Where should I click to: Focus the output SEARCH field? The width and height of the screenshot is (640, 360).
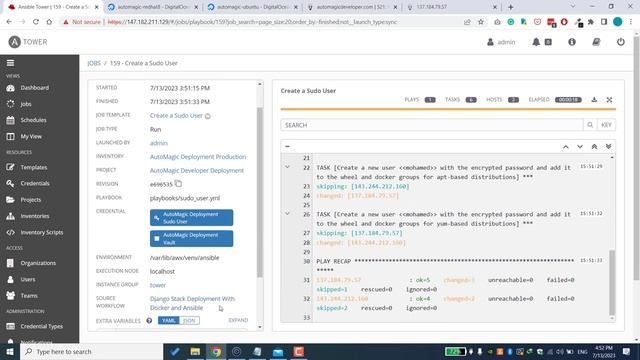[x=431, y=125]
